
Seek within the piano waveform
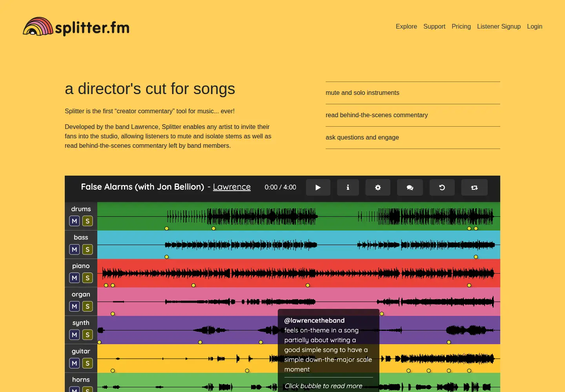tap(299, 273)
